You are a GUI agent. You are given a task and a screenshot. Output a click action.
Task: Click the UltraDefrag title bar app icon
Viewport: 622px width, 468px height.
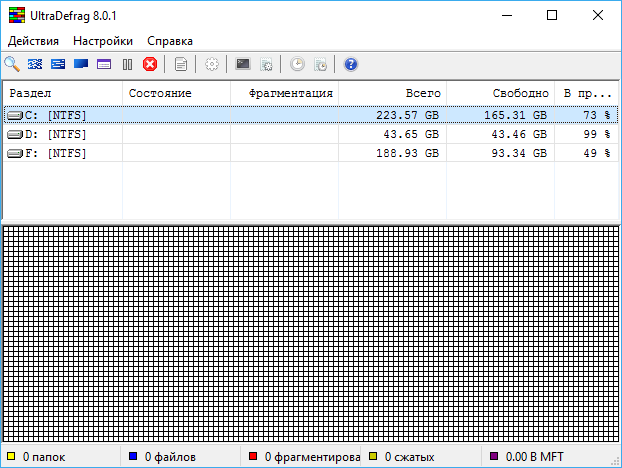click(17, 15)
